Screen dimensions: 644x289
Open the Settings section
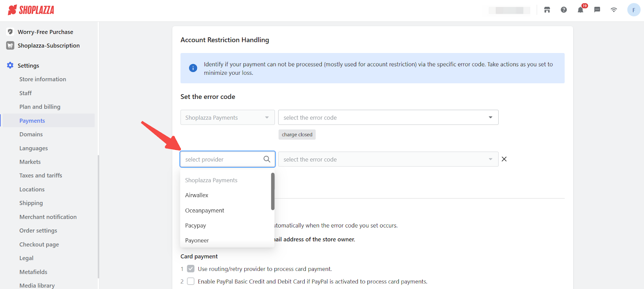[x=28, y=66]
